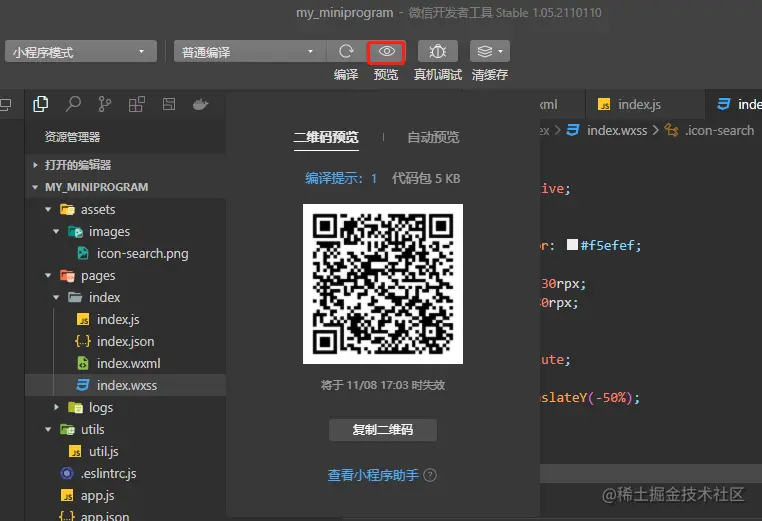Click the 代码包 5 KB text
762x521 pixels.
coord(426,178)
